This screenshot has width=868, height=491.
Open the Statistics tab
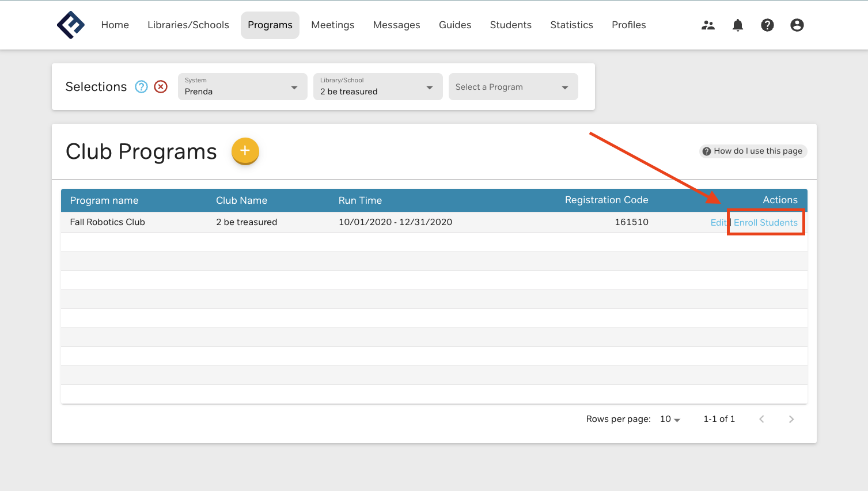572,25
